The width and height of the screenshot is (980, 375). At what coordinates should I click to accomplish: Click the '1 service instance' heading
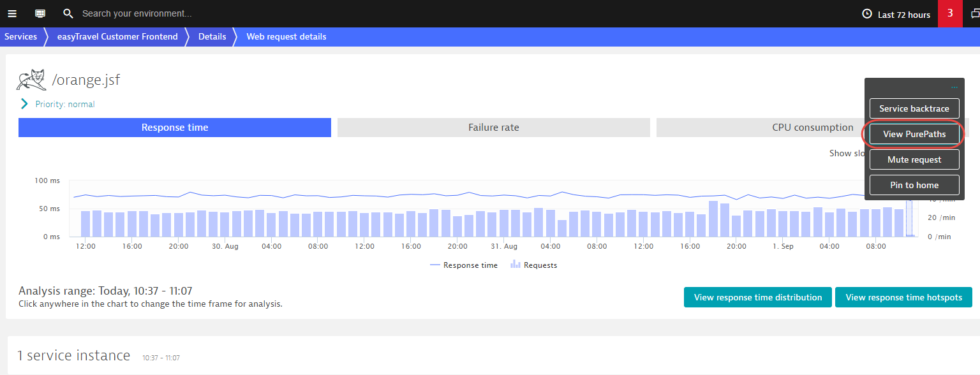[x=73, y=355]
